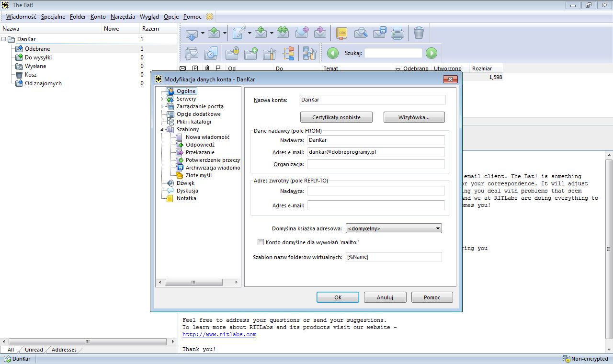Print the message using the printer icon
Screen dimensions: 613x364
tap(397, 33)
